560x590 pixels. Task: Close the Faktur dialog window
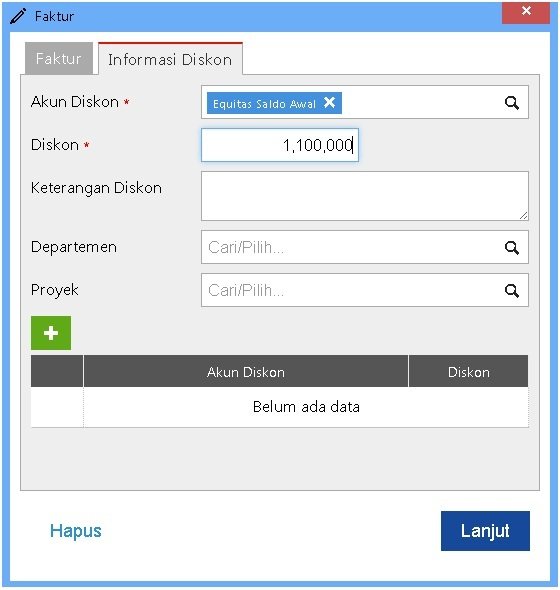pyautogui.click(x=526, y=12)
